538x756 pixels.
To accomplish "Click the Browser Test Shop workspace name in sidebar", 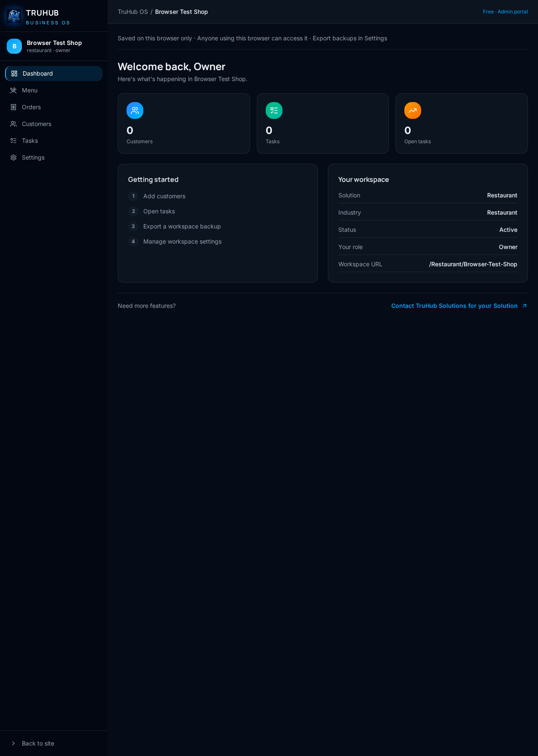I will [x=54, y=43].
